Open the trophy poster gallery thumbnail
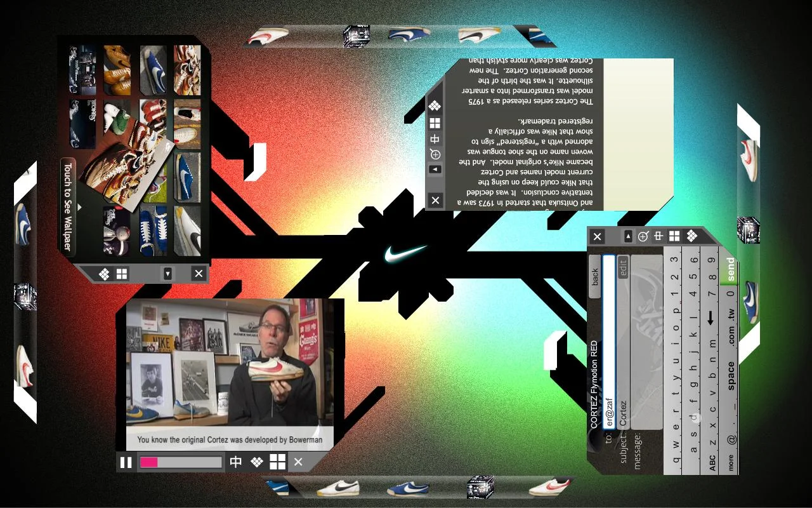Image resolution: width=812 pixels, height=508 pixels. (117, 231)
